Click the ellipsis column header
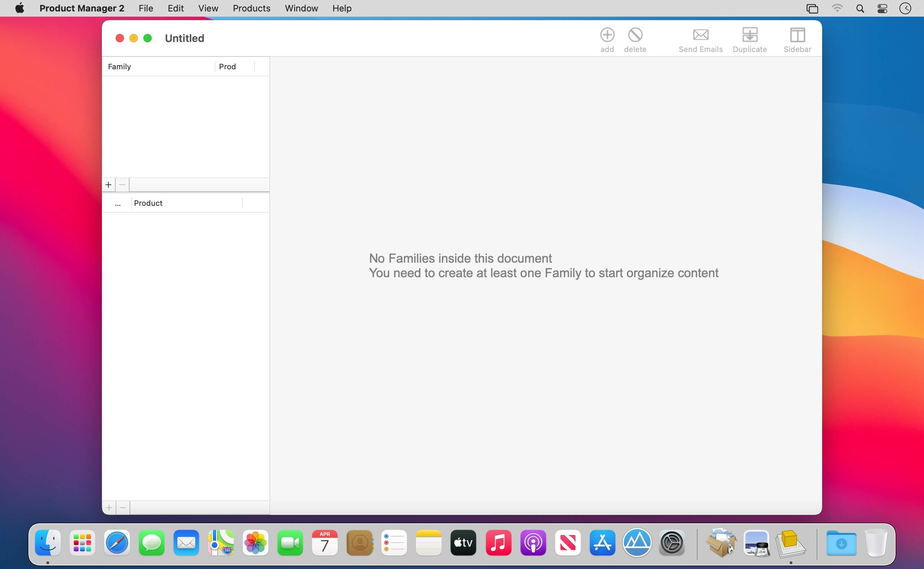The height and width of the screenshot is (569, 924). pyautogui.click(x=118, y=204)
